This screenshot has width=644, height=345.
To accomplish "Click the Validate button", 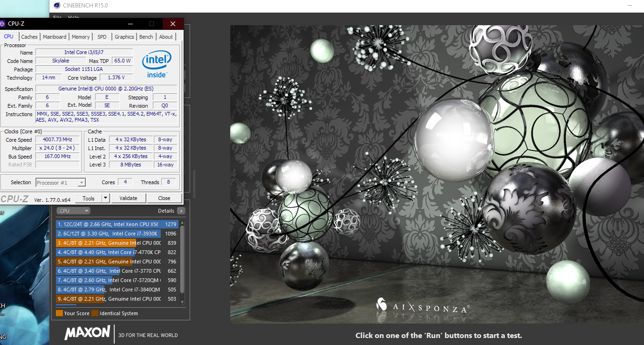I will (128, 198).
